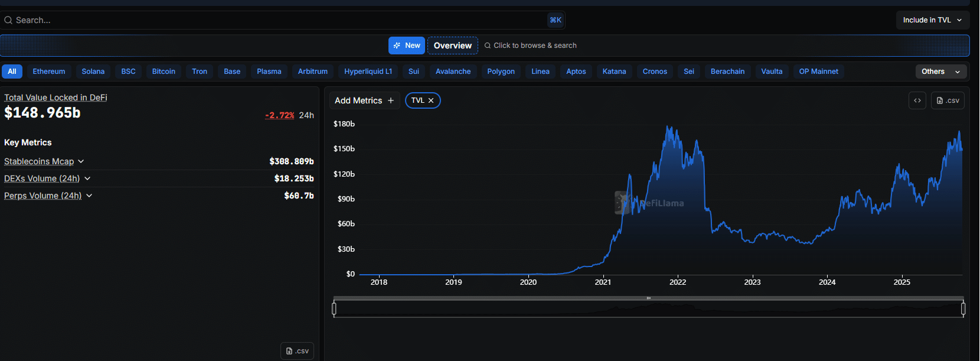
Task: Click the left handle of chart range slider
Action: click(334, 308)
